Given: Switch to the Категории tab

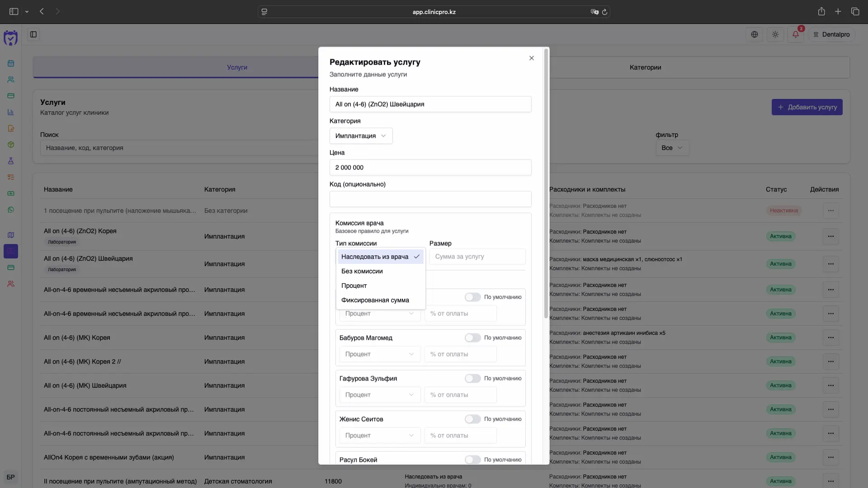Looking at the screenshot, I should tap(645, 67).
